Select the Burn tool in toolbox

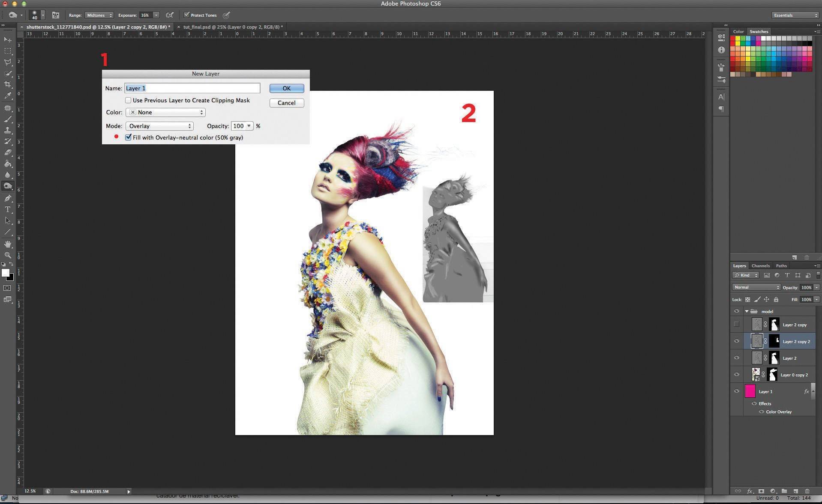click(x=8, y=186)
